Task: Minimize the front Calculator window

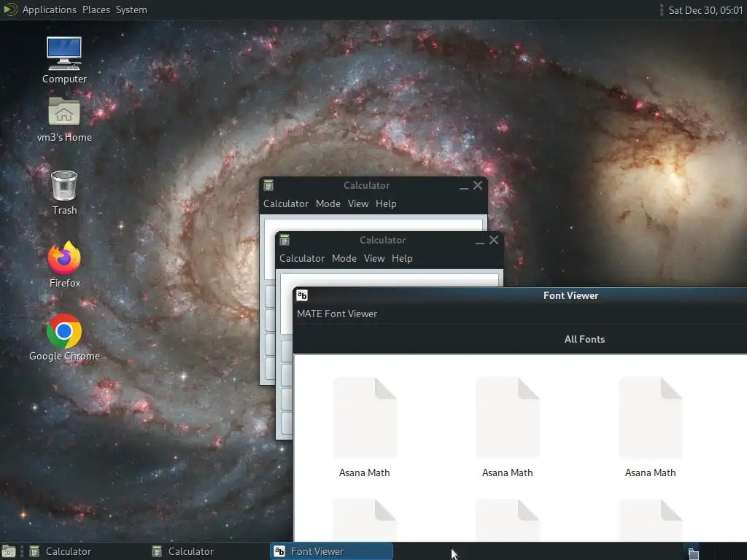Action: tap(480, 241)
